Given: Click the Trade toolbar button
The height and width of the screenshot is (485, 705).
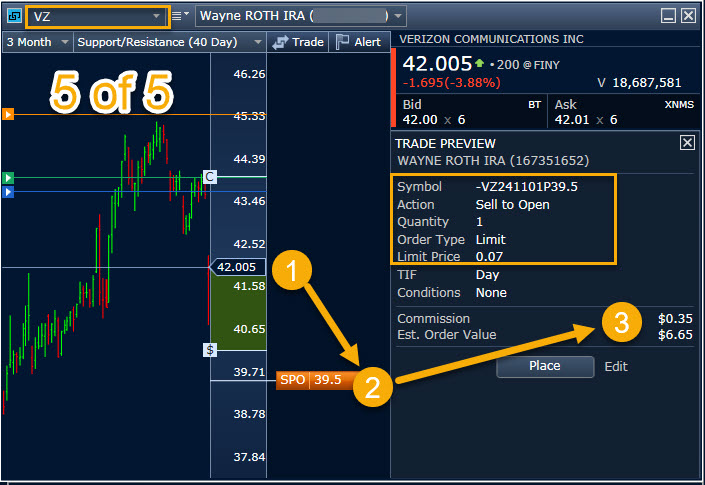Looking at the screenshot, I should click(x=298, y=42).
